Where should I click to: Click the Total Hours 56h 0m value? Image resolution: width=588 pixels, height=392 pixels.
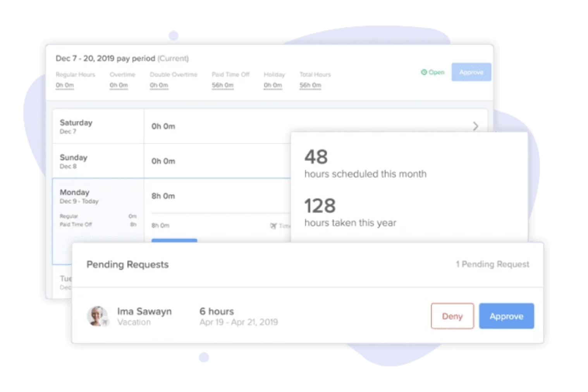(310, 85)
